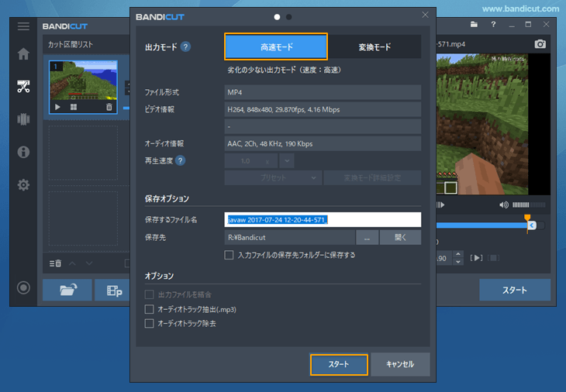This screenshot has height=392, width=566.
Task: Open output folder icon in main title bar
Action: click(474, 25)
